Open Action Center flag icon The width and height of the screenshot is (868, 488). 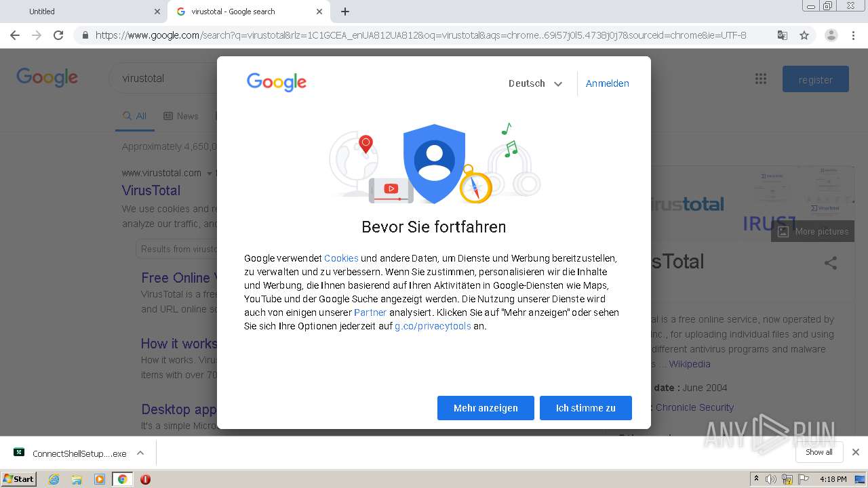804,479
